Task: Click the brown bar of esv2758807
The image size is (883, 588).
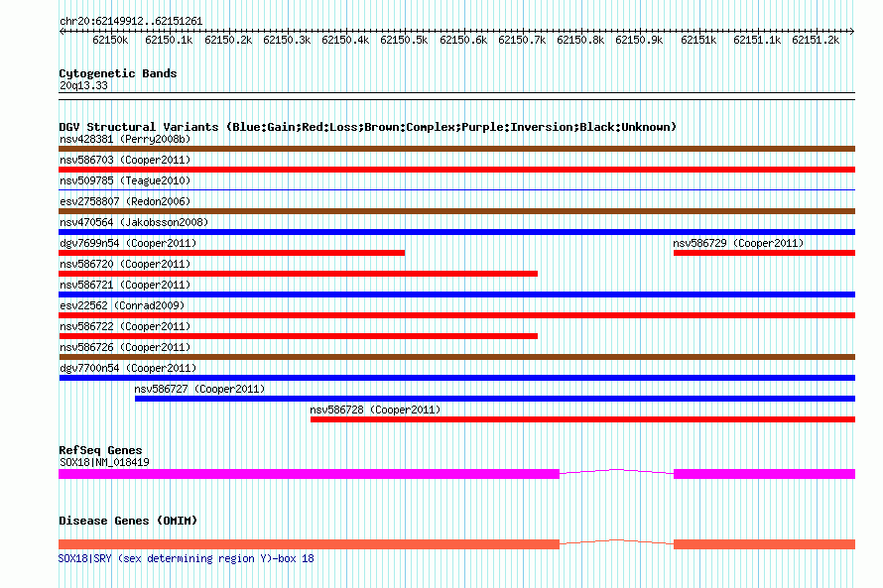Action: 456,211
